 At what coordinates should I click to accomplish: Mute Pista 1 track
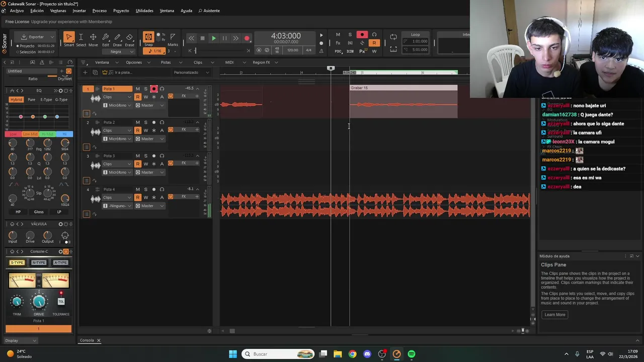(x=138, y=89)
